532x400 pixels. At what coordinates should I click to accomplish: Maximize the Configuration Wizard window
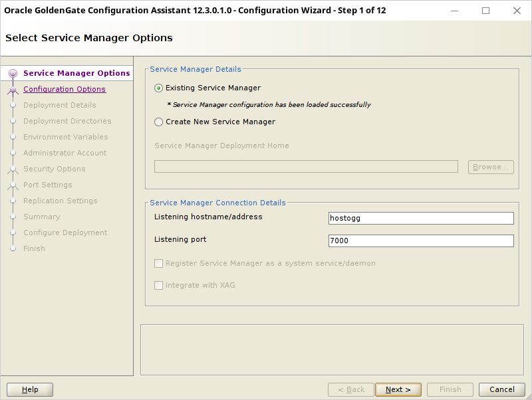(486, 11)
